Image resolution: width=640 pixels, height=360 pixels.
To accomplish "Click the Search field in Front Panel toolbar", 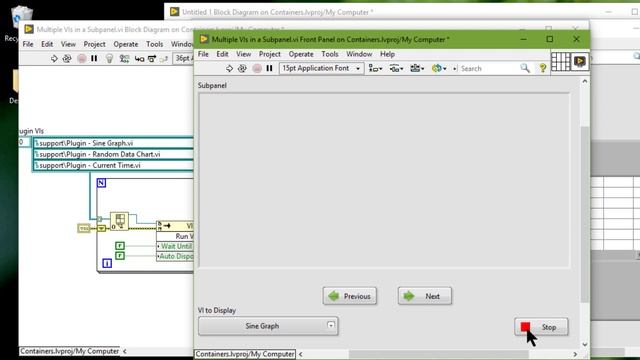I will point(488,69).
